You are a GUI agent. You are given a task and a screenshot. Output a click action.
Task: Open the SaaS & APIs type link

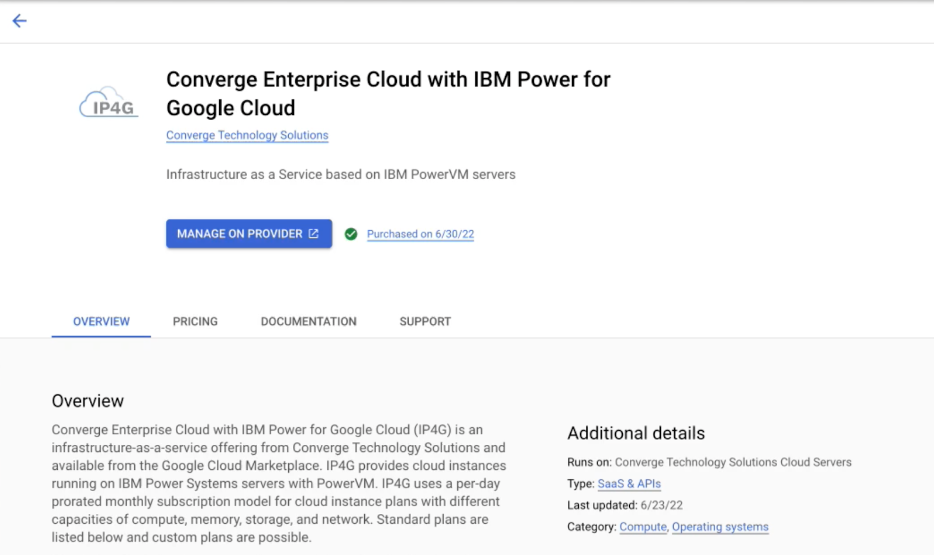(x=629, y=483)
